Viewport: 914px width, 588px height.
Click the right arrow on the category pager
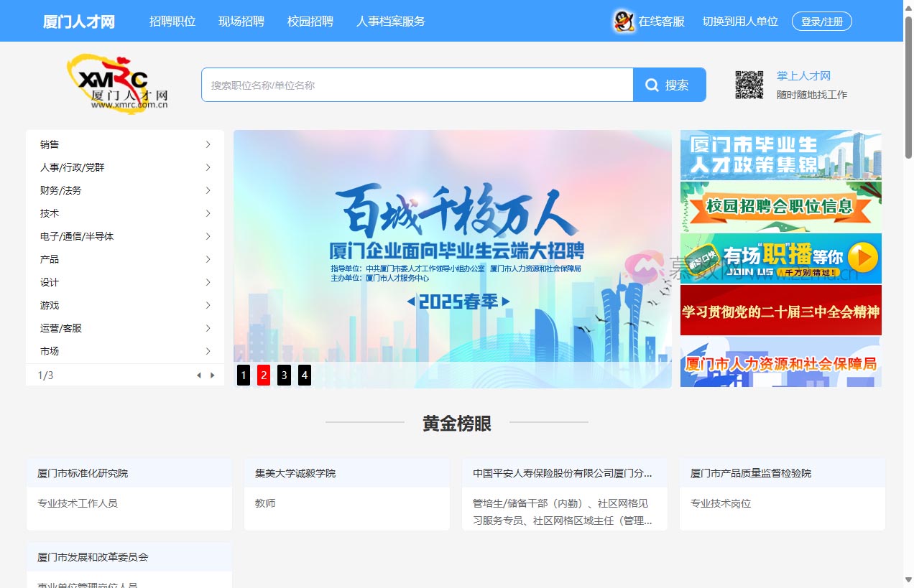click(213, 375)
